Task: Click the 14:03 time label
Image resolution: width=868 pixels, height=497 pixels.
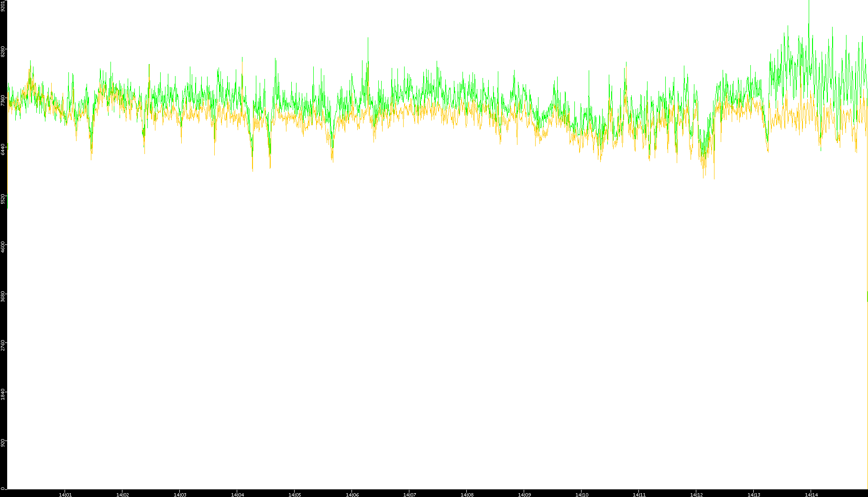Action: (180, 494)
